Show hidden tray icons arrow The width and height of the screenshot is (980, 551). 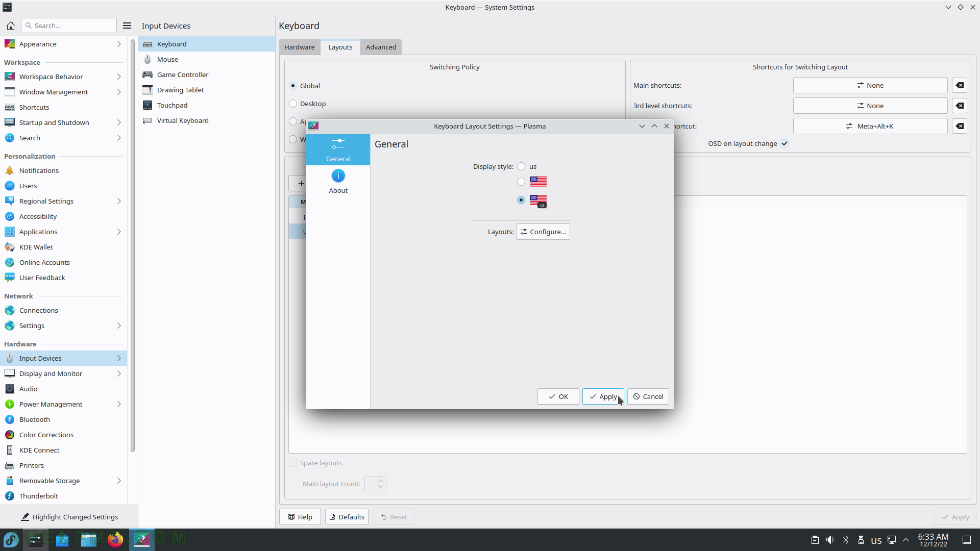[x=906, y=540]
